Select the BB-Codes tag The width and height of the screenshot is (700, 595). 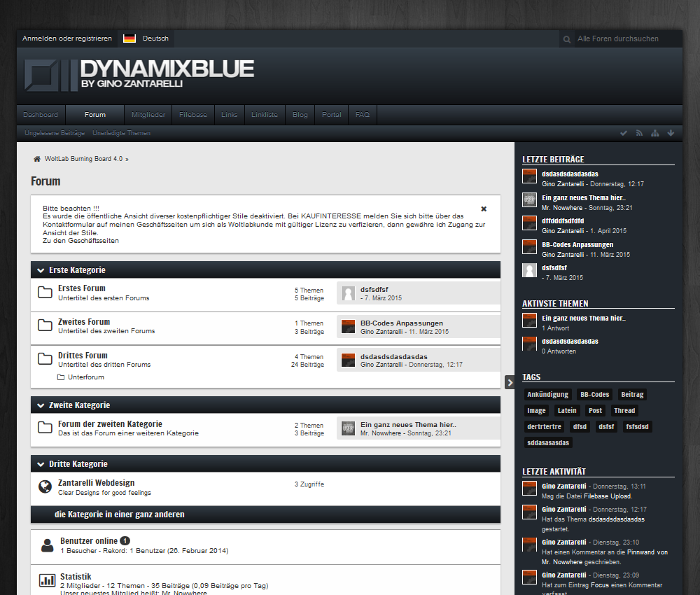coord(594,395)
